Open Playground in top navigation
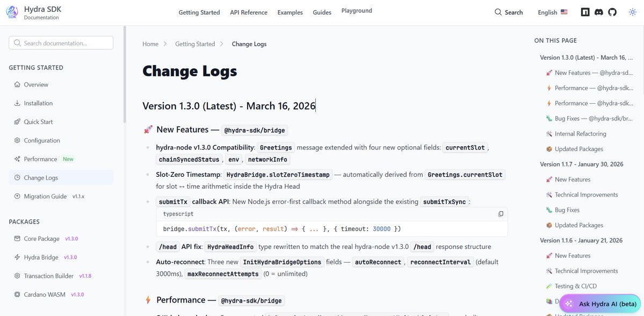The image size is (644, 316). (357, 11)
